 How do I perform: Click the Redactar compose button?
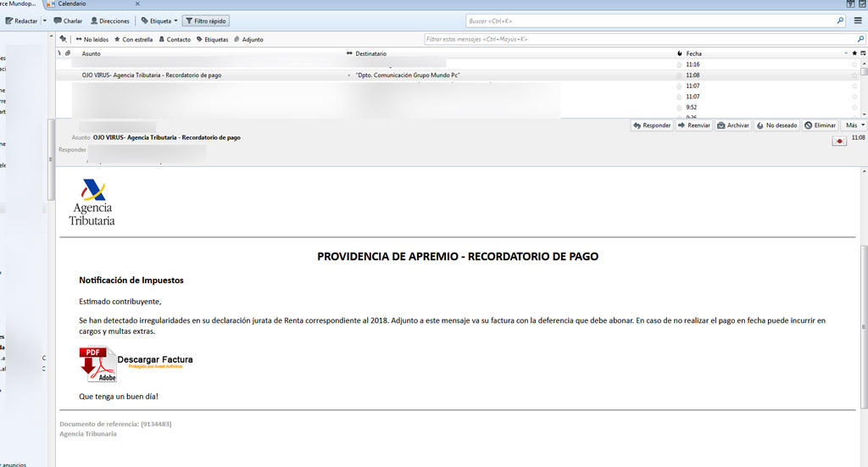coord(21,20)
